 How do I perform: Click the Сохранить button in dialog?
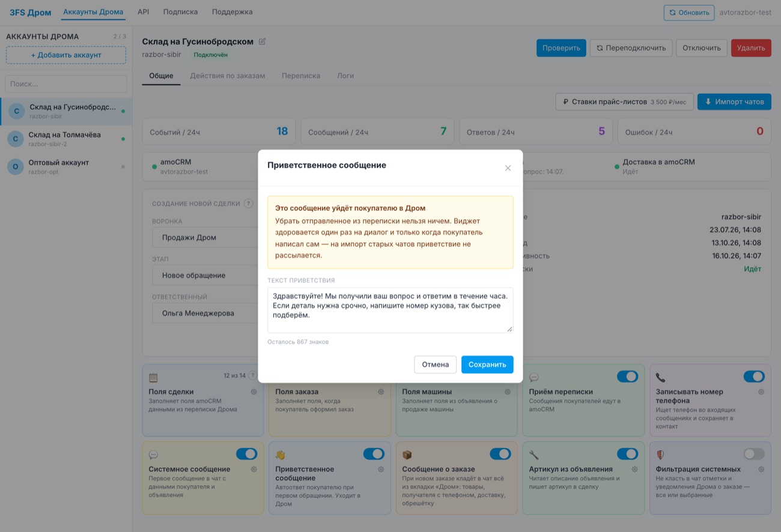[x=487, y=364]
